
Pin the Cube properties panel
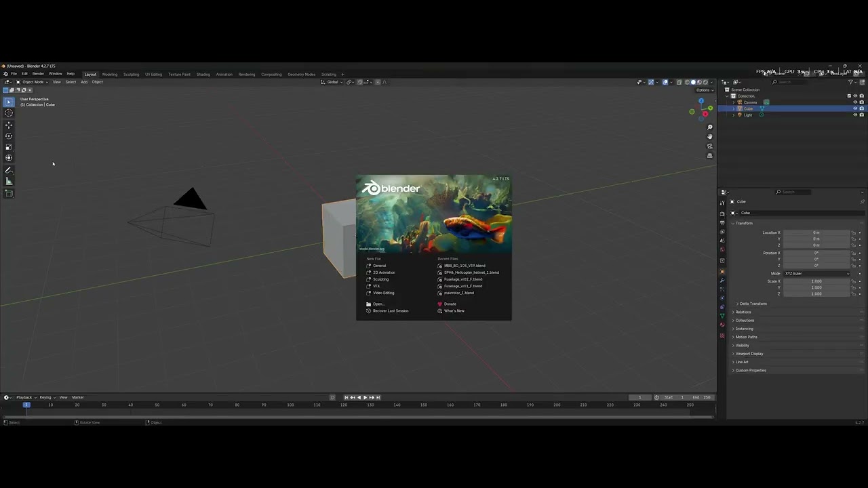click(x=862, y=201)
